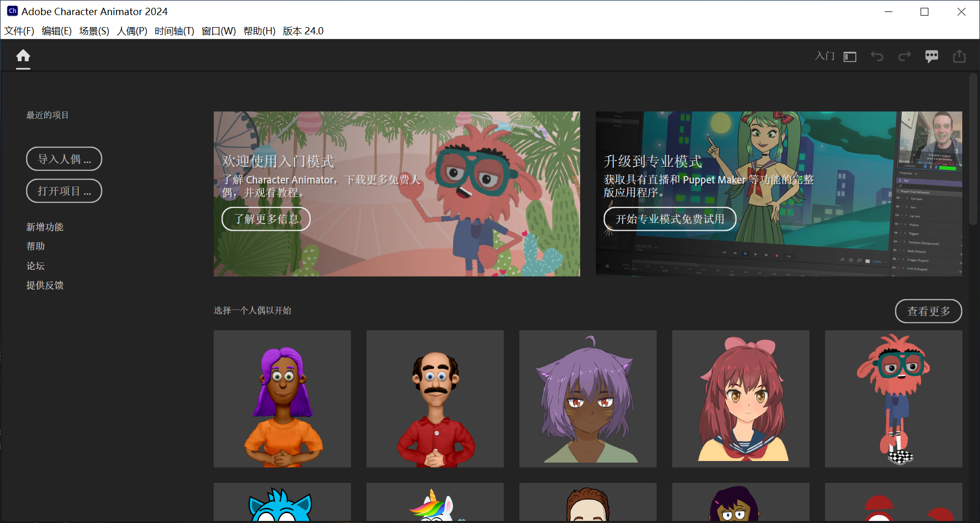Select the purple-haired woman puppet
This screenshot has width=980, height=523.
tap(282, 399)
